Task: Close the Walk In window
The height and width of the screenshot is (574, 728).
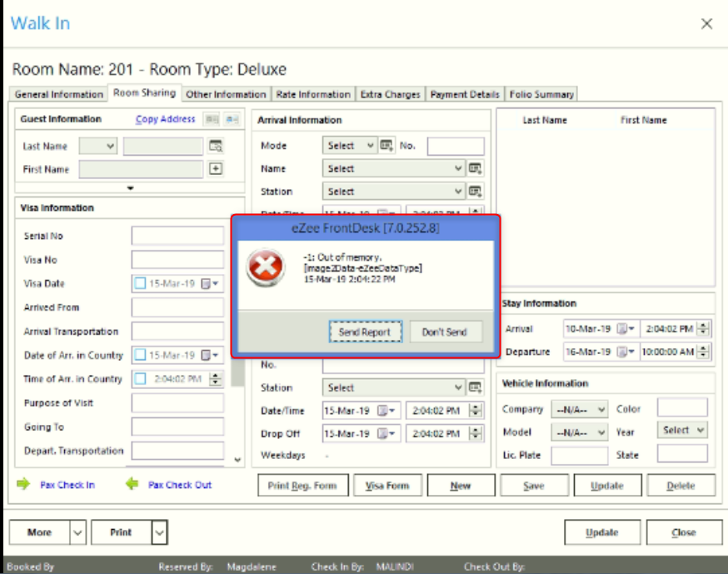Action: (706, 23)
